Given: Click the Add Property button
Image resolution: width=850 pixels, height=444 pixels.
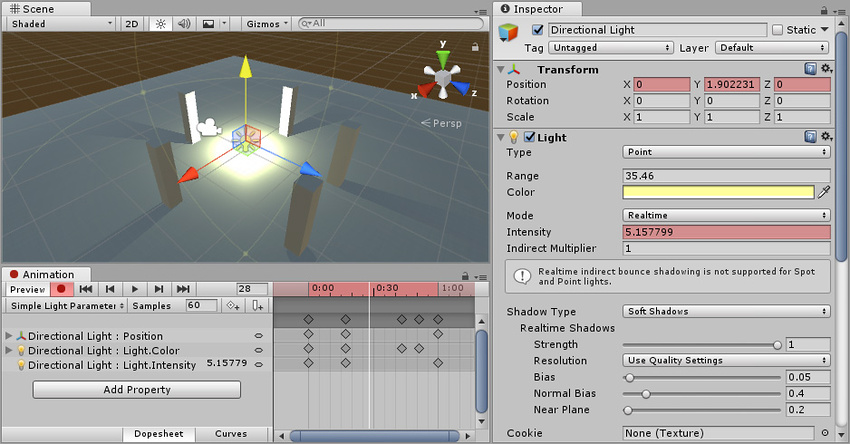Looking at the screenshot, I should click(136, 389).
